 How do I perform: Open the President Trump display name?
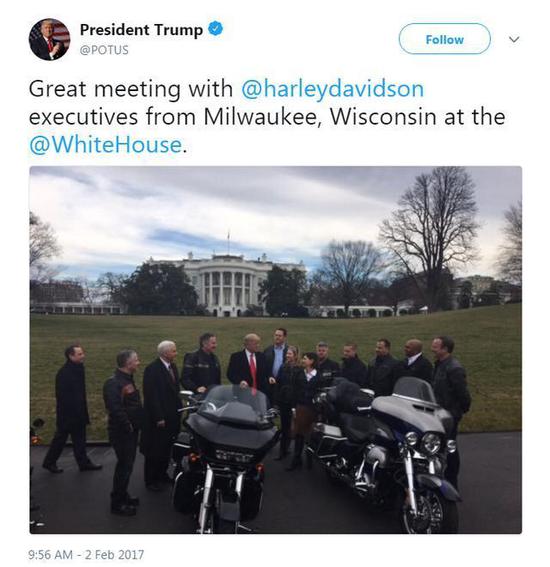click(x=141, y=30)
